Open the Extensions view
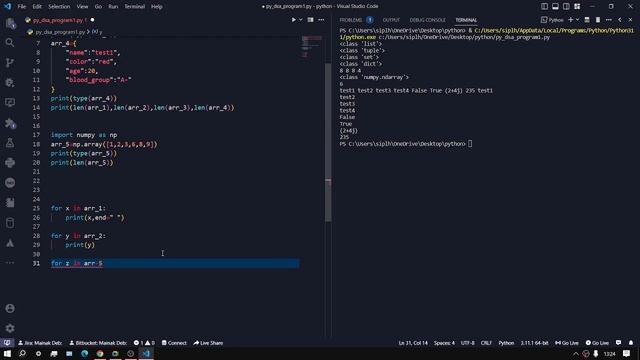 point(10,123)
